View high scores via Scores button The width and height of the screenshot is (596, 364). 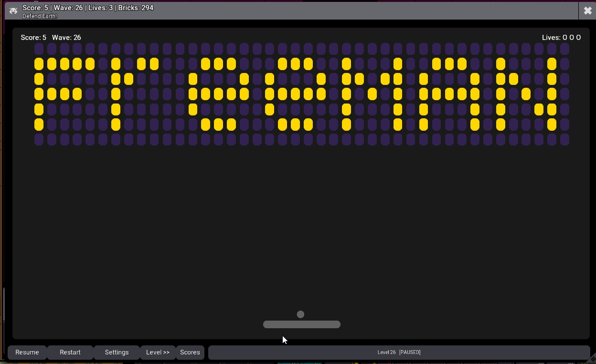click(190, 352)
